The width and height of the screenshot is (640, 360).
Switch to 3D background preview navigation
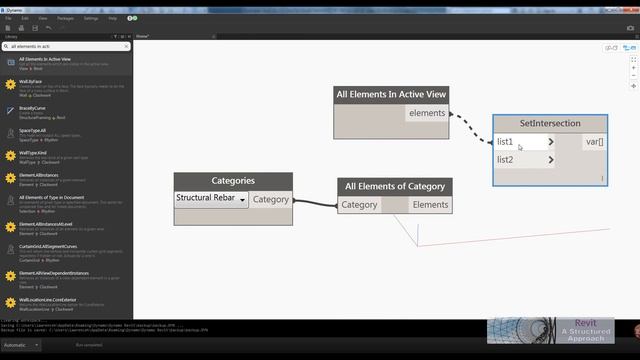coord(611,48)
